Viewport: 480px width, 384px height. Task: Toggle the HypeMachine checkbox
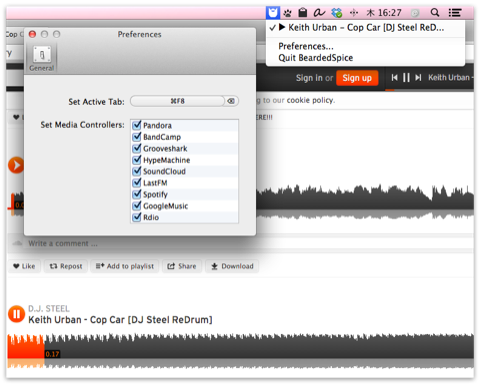coord(137,160)
